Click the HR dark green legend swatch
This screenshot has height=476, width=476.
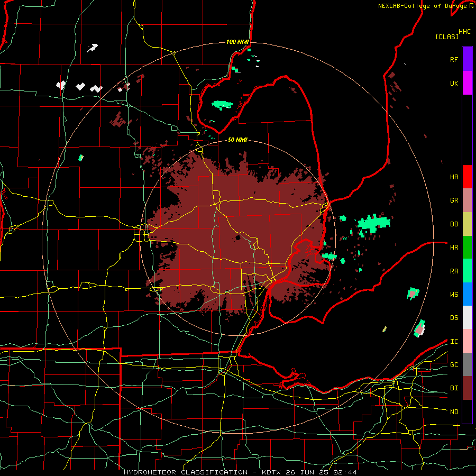(x=467, y=248)
